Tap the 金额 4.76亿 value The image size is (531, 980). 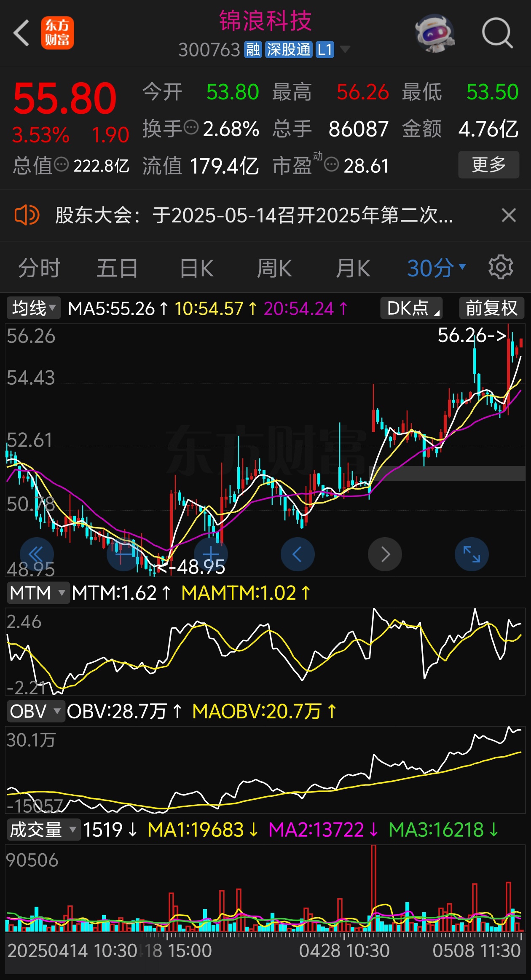click(x=488, y=129)
